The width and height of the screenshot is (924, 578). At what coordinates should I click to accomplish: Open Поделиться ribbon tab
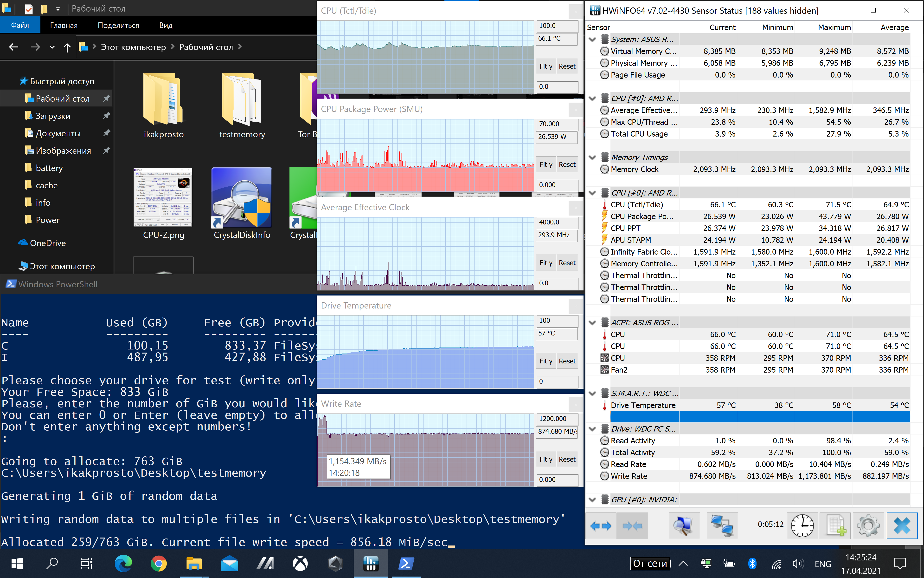[118, 25]
